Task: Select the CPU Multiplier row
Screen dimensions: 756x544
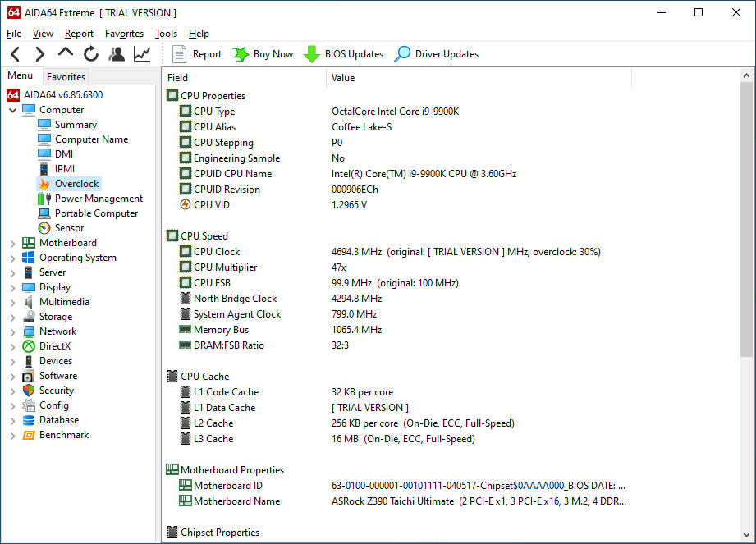Action: pyautogui.click(x=396, y=267)
